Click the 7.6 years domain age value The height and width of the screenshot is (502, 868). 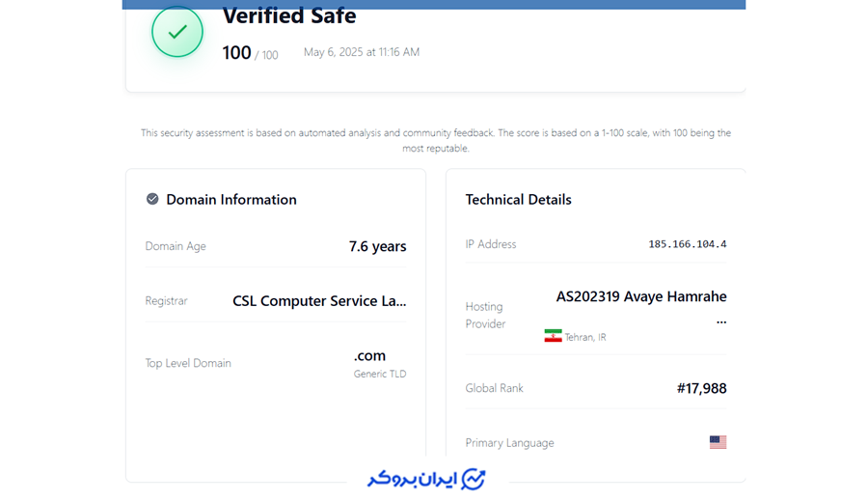[377, 246]
